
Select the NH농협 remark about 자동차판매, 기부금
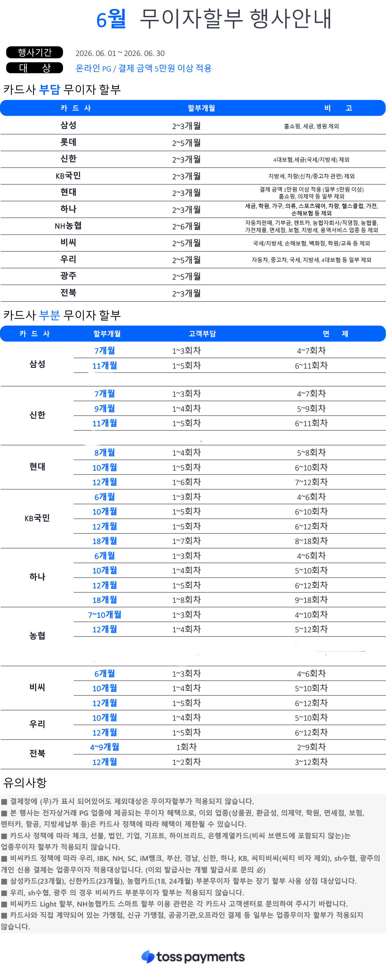click(312, 226)
